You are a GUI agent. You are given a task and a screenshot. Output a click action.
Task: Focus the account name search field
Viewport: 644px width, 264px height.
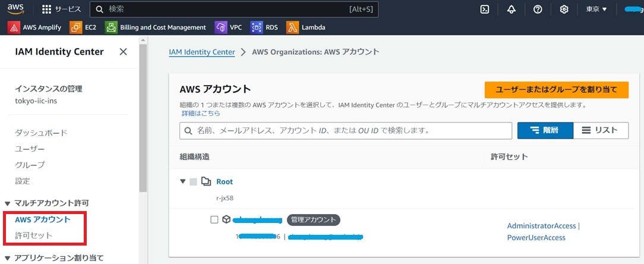pos(346,131)
